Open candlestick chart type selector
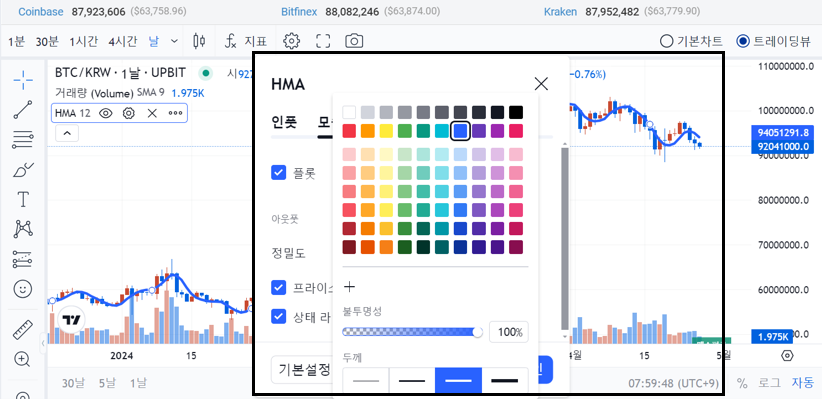 pyautogui.click(x=199, y=41)
